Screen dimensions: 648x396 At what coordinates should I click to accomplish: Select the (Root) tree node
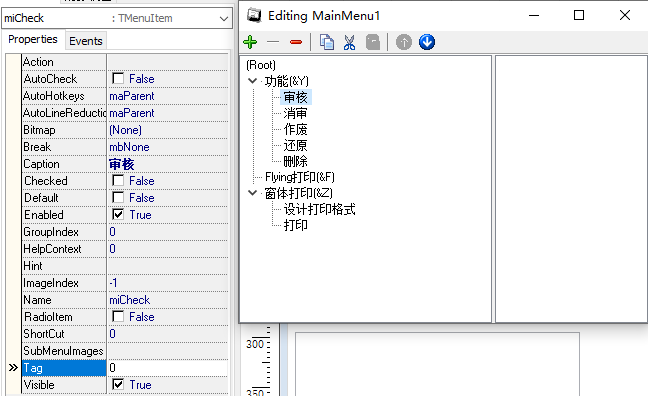(261, 65)
